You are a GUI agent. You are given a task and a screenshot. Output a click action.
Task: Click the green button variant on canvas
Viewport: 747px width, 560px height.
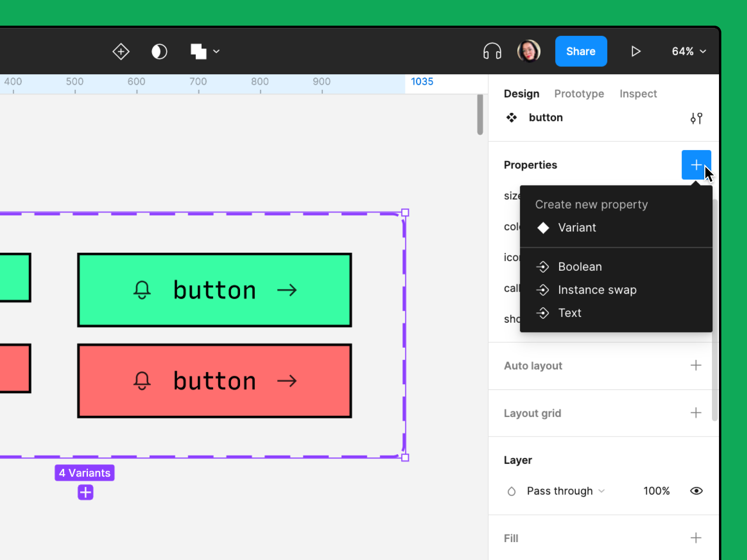tap(214, 289)
